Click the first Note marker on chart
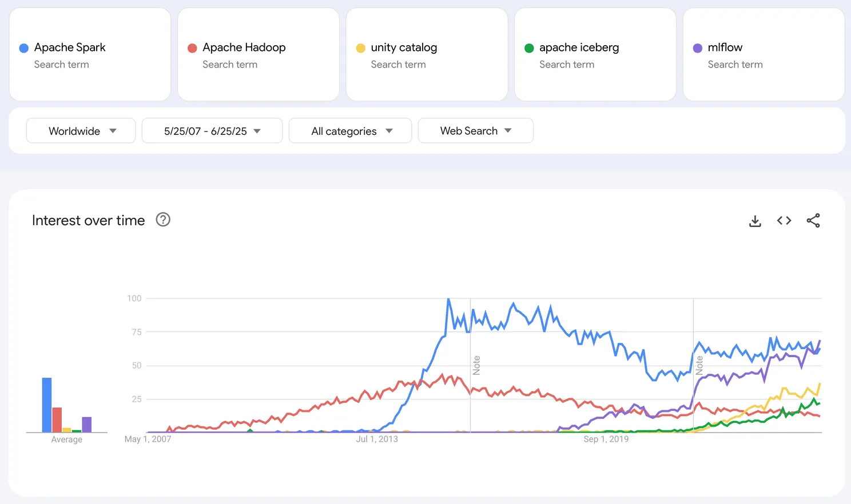Screen dimensions: 851x504 (476, 365)
